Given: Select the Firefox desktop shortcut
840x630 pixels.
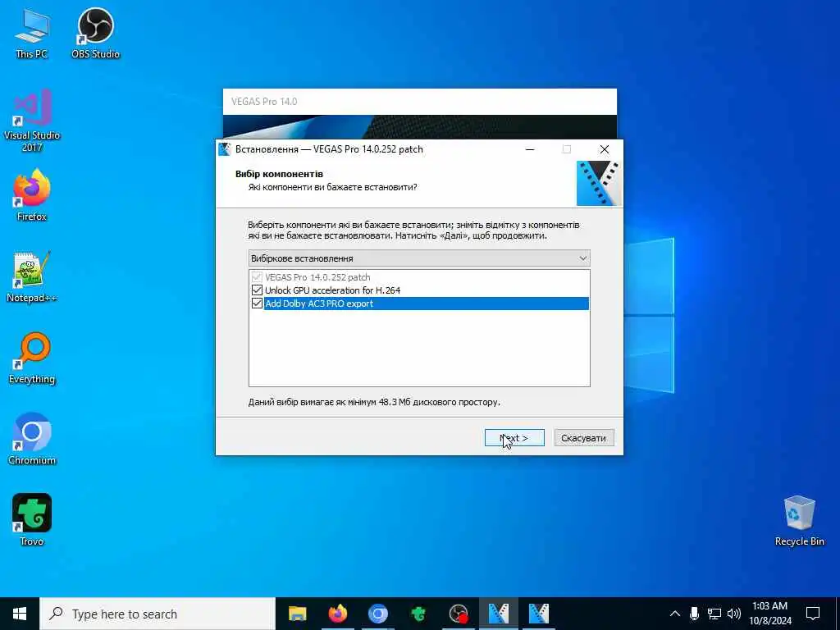Looking at the screenshot, I should [x=32, y=195].
